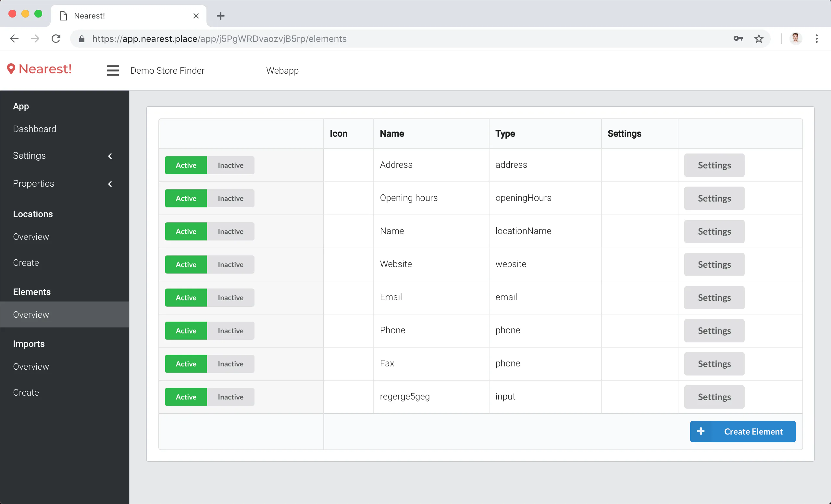Screen dimensions: 831x504
Task: Open a new browser tab with plus
Action: (x=220, y=16)
